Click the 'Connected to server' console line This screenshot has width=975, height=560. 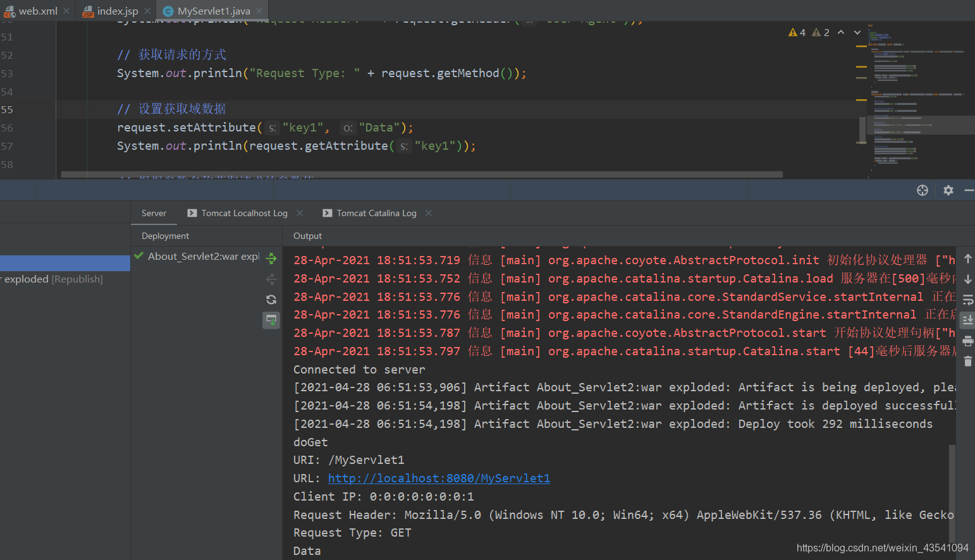click(x=359, y=370)
